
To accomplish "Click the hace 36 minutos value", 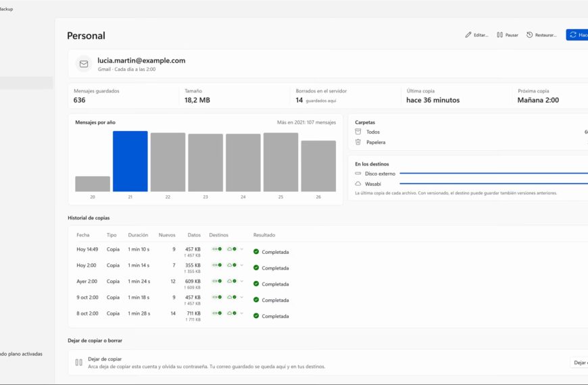I will click(433, 100).
